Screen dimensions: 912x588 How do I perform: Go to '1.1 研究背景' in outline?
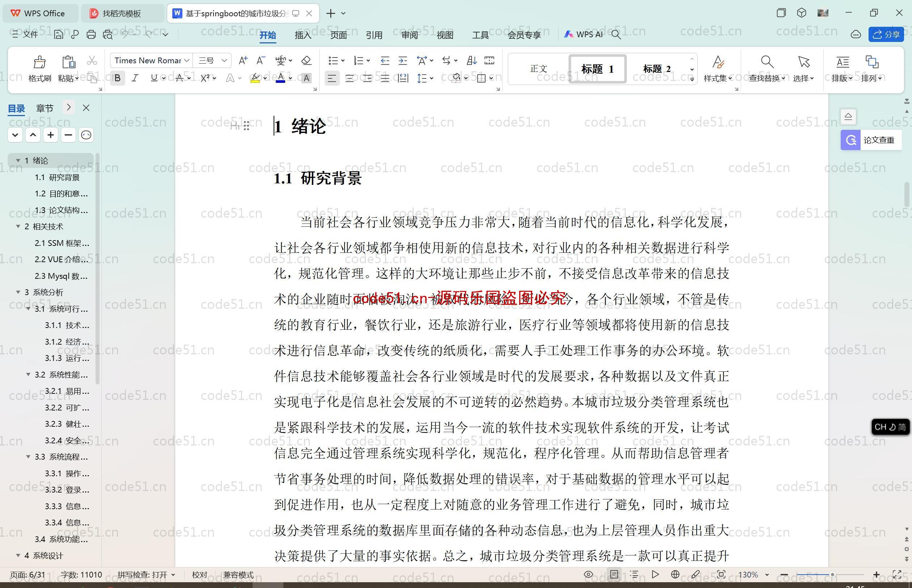57,177
